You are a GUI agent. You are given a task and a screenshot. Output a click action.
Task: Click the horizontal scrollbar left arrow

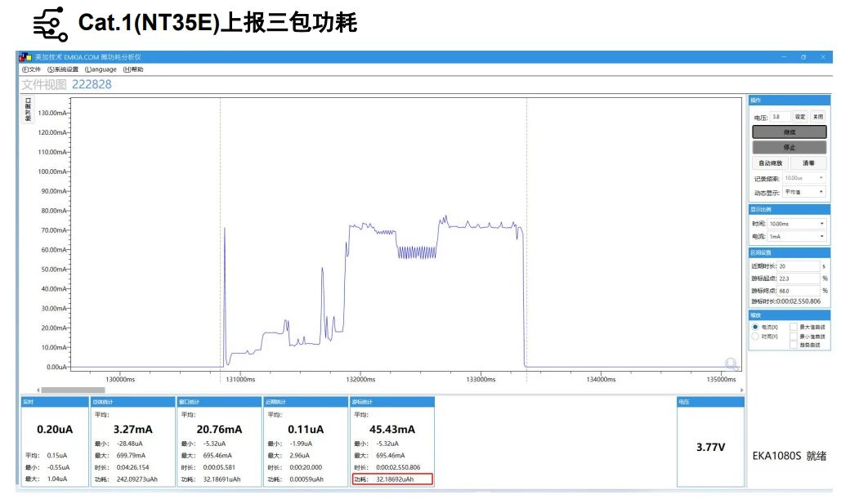[37, 390]
